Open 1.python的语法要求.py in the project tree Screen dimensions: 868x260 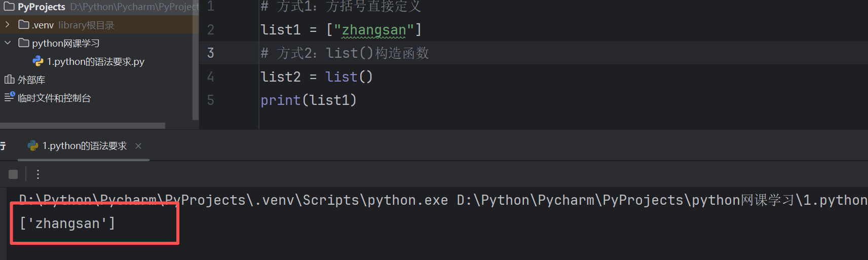pos(95,61)
